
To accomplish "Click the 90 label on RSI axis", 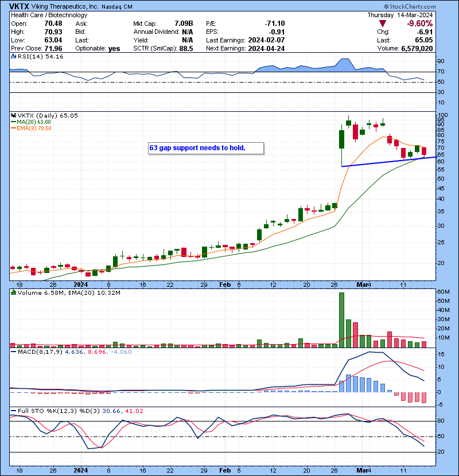I will point(441,61).
